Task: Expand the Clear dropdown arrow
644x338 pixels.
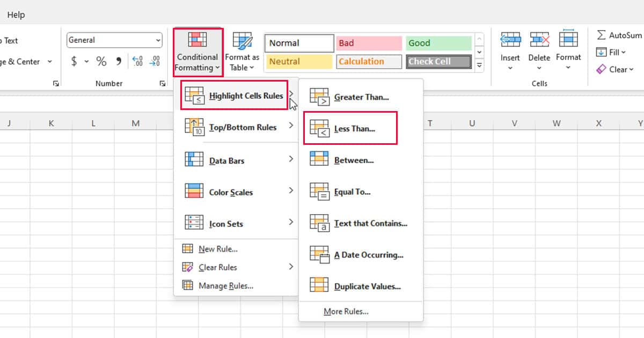Action: click(x=631, y=70)
